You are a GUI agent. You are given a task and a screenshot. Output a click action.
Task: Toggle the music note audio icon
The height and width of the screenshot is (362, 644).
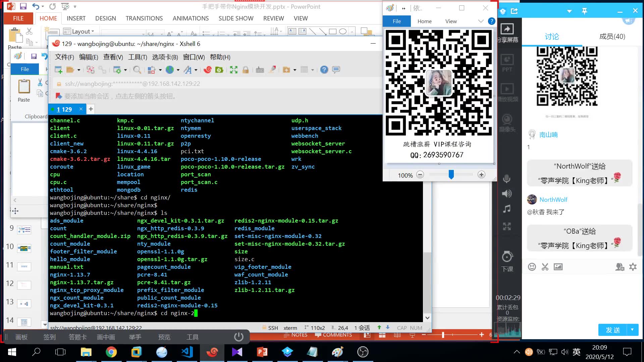pos(507,209)
